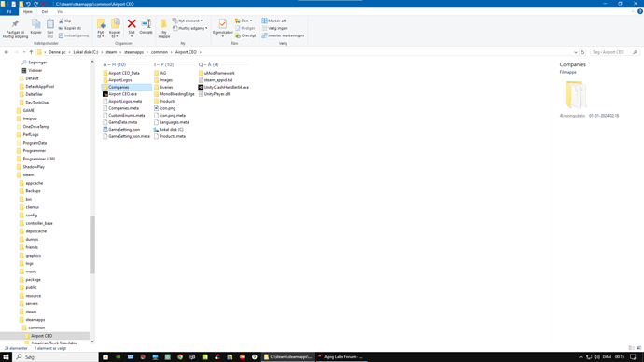
Task: Collapse the Q – Å (4) group header
Action: click(x=209, y=65)
